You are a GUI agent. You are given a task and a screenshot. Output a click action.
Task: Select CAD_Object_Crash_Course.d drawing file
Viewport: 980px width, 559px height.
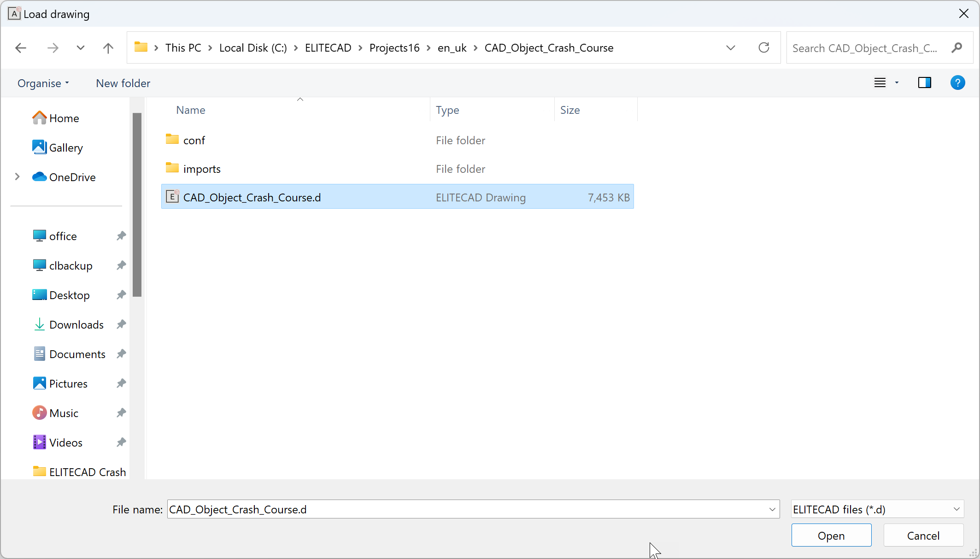point(398,197)
